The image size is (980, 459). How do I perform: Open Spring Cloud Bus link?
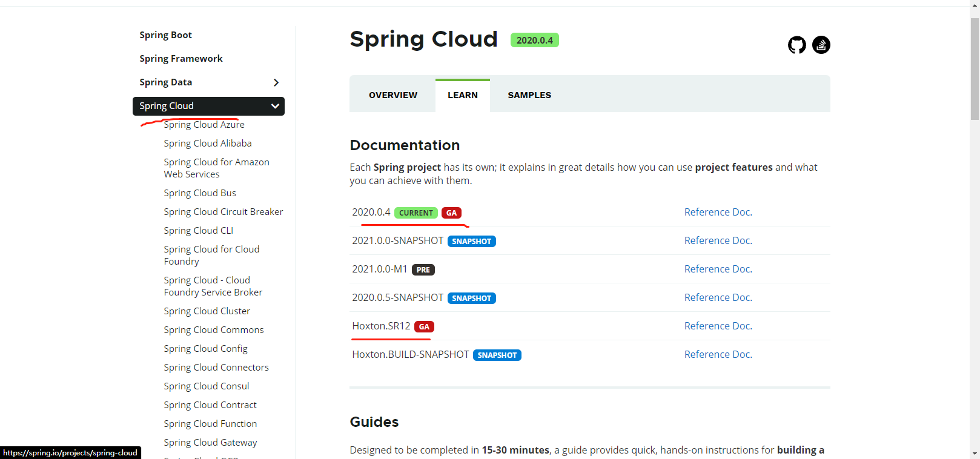[200, 193]
